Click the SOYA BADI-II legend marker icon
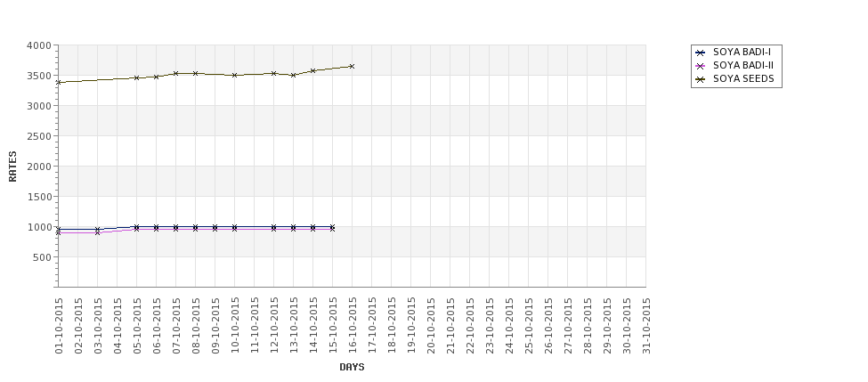Screen dimensions: 868x382 701,66
